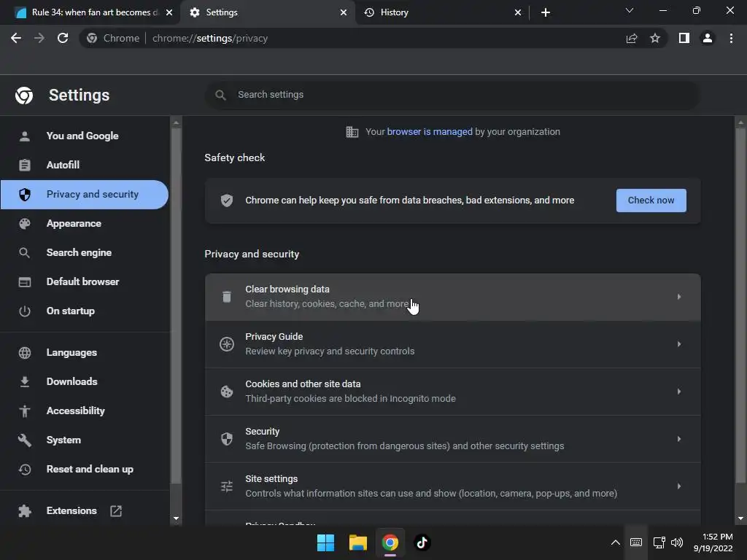Open Cookies and other site data
The image size is (747, 560).
[x=452, y=392]
